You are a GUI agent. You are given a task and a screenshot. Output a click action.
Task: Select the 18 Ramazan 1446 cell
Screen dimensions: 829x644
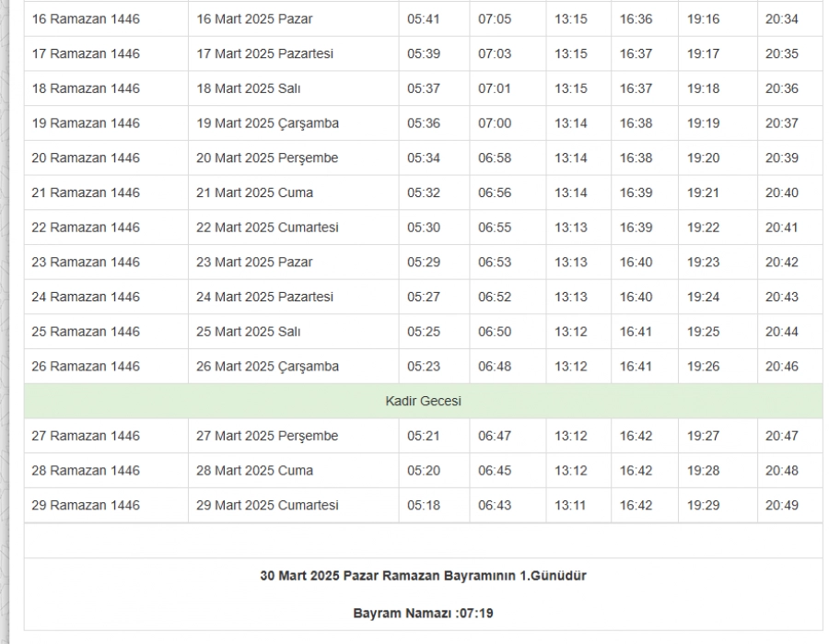[86, 89]
